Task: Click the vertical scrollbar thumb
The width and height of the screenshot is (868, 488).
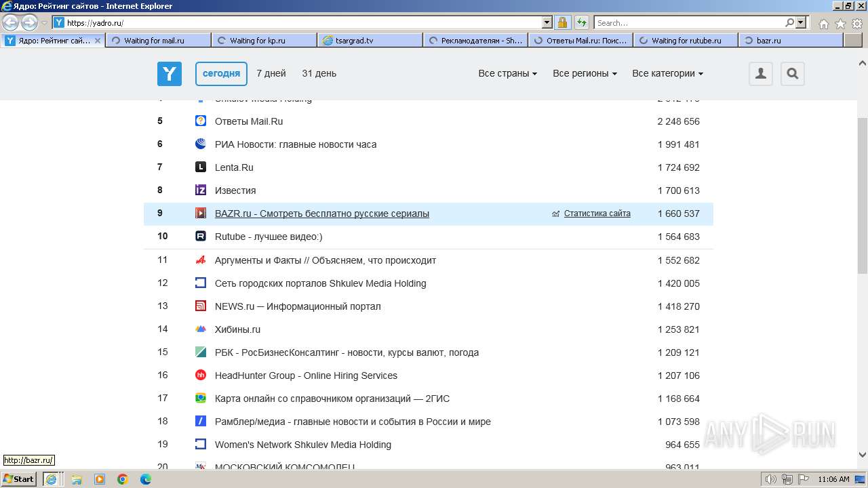Action: click(x=863, y=195)
